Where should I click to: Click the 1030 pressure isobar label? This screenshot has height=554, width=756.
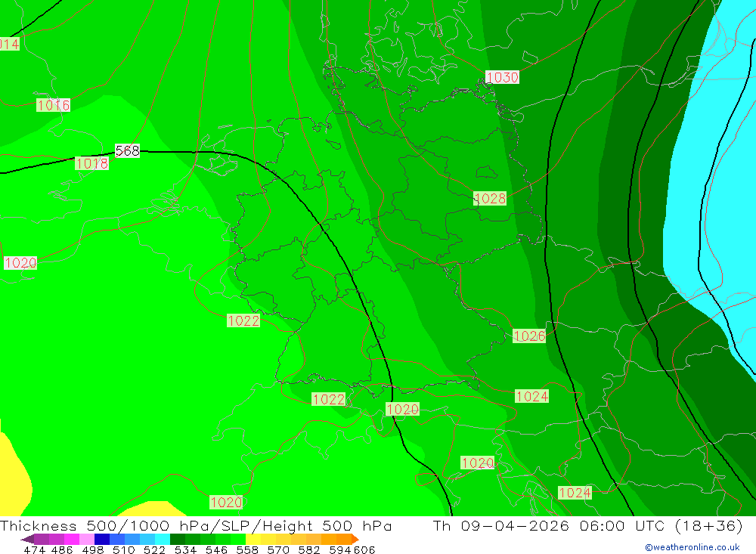(503, 77)
